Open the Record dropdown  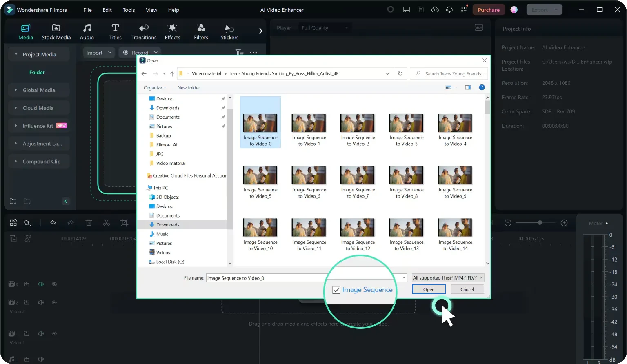click(x=140, y=53)
